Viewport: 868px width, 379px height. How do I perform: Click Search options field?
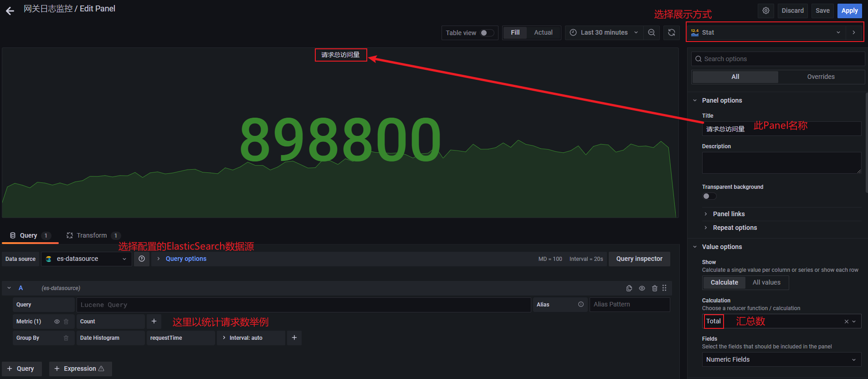point(778,59)
